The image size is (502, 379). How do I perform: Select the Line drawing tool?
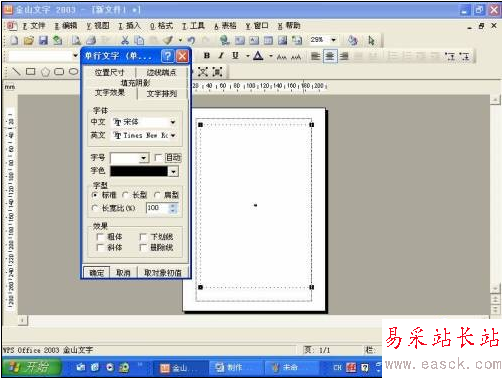point(16,71)
